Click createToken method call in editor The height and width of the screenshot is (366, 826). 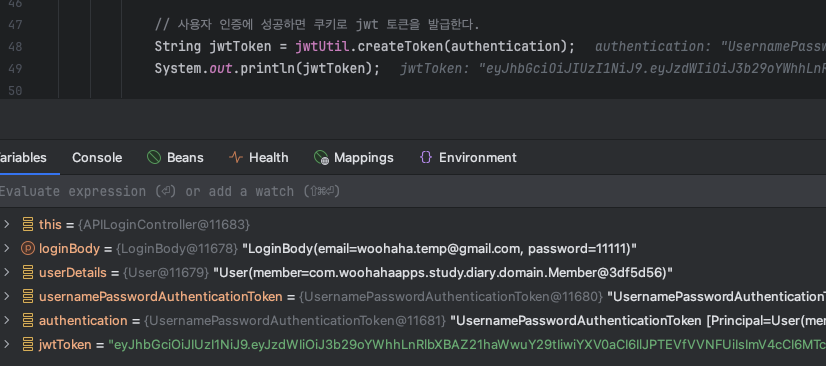(x=400, y=46)
